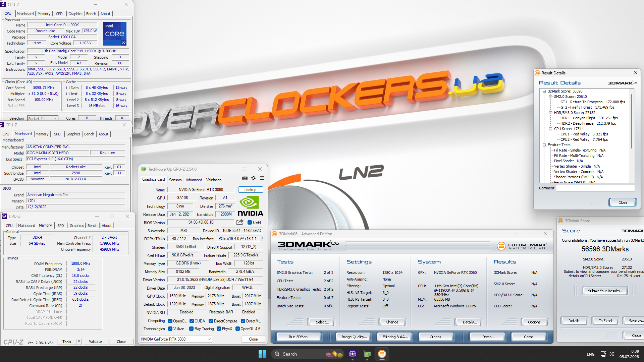Click the taskbar Search box
The width and height of the screenshot is (644, 362).
click(x=308, y=354)
